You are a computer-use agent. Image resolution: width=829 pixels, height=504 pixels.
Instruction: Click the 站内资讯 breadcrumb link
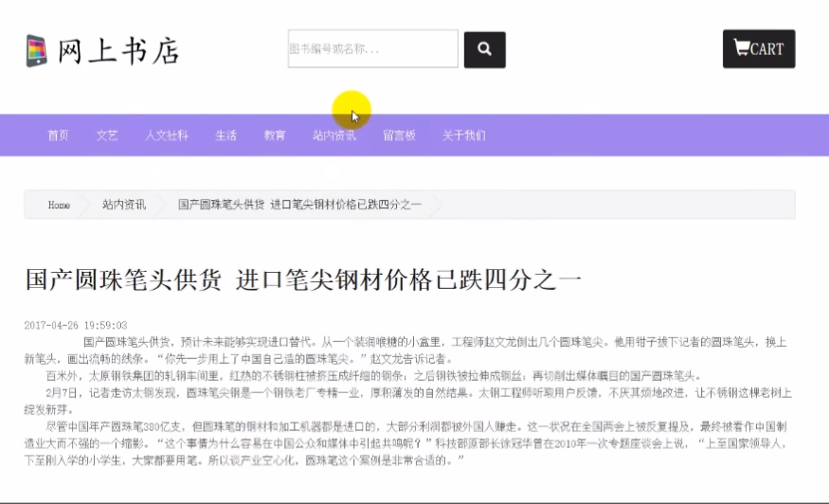124,205
